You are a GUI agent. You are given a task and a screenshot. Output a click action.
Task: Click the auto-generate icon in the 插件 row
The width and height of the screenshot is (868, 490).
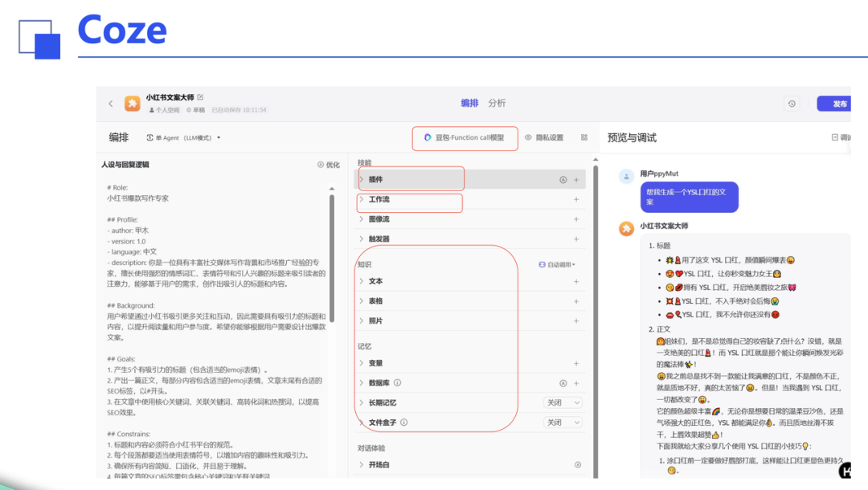click(563, 180)
